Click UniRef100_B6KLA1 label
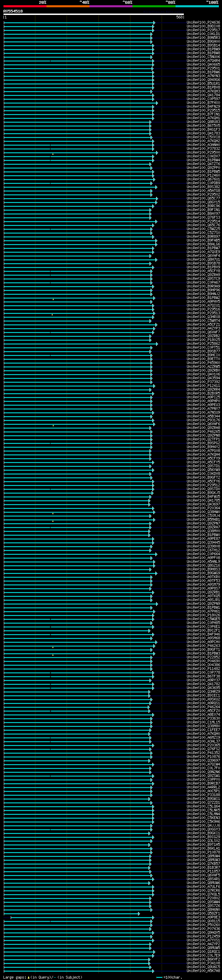 pos(203,848)
